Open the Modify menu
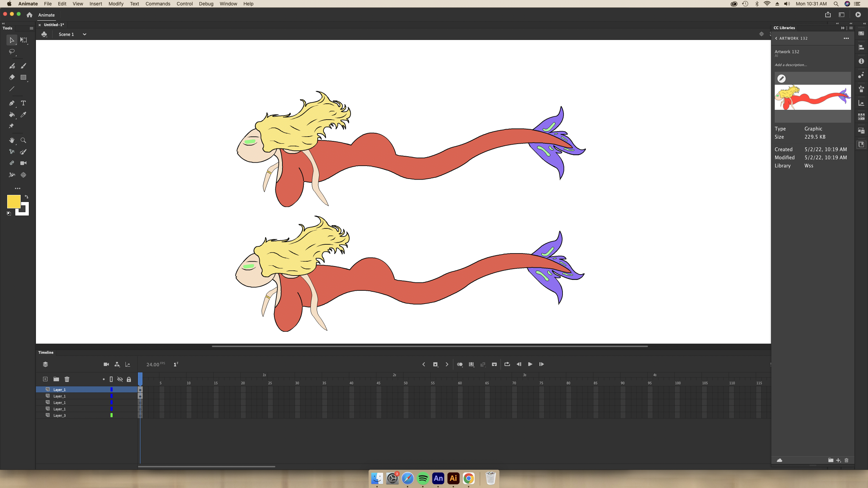The width and height of the screenshot is (868, 488). [x=116, y=4]
